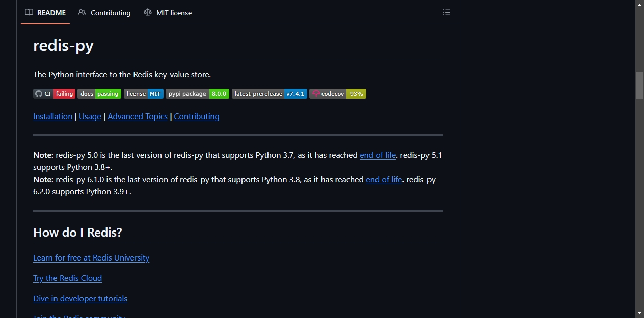Click the scrollbar down arrow

coord(639,313)
